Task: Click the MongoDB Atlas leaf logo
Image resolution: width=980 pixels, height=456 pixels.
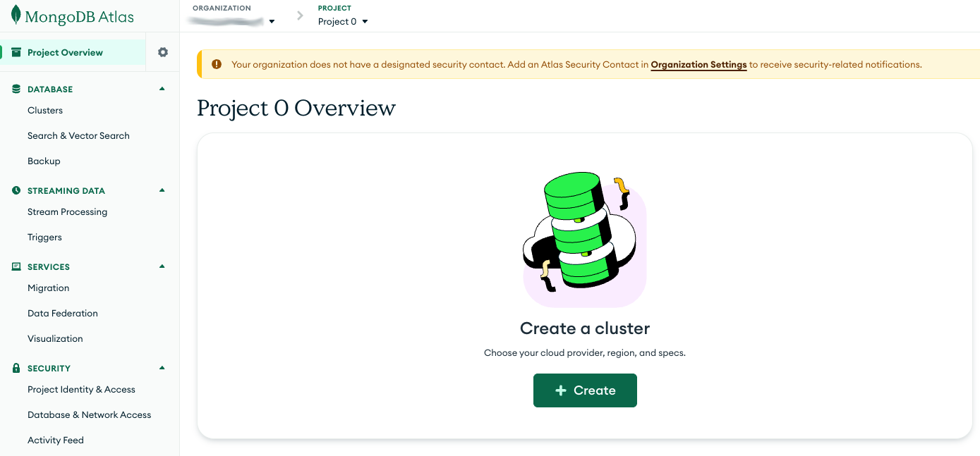Action: [16, 16]
